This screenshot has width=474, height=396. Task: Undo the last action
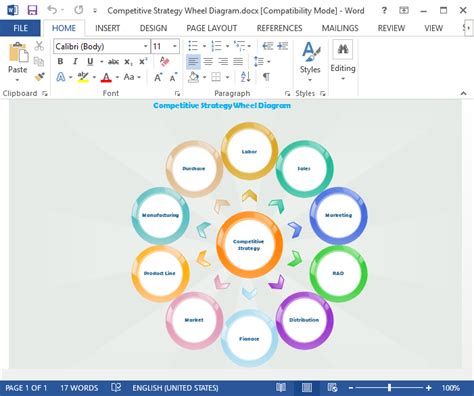coord(52,10)
